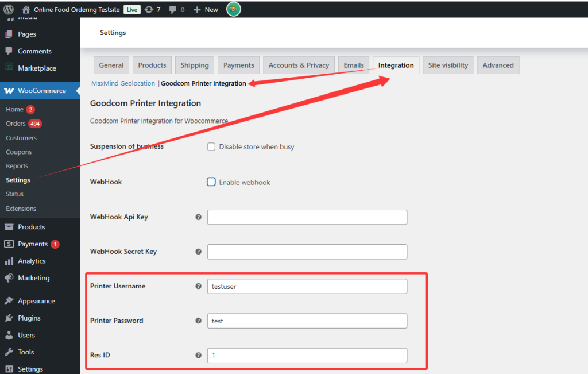Viewport: 588px width, 374px height.
Task: Click the Users person icon
Action: (9, 335)
